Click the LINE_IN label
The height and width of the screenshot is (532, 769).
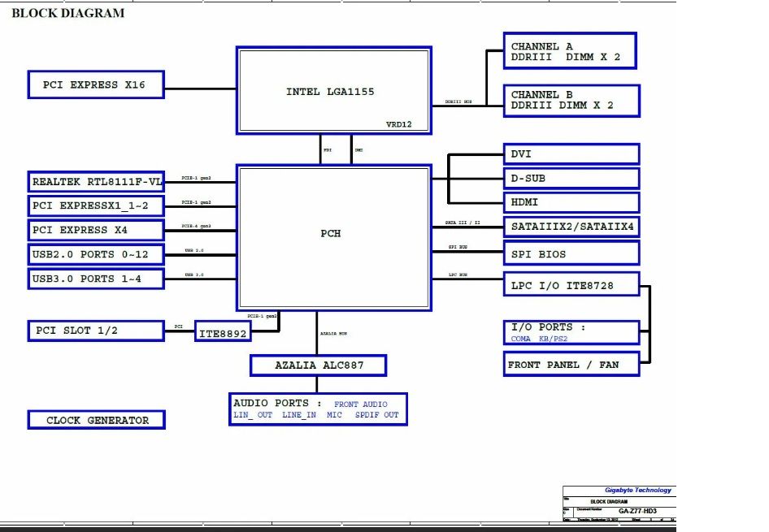pos(299,415)
